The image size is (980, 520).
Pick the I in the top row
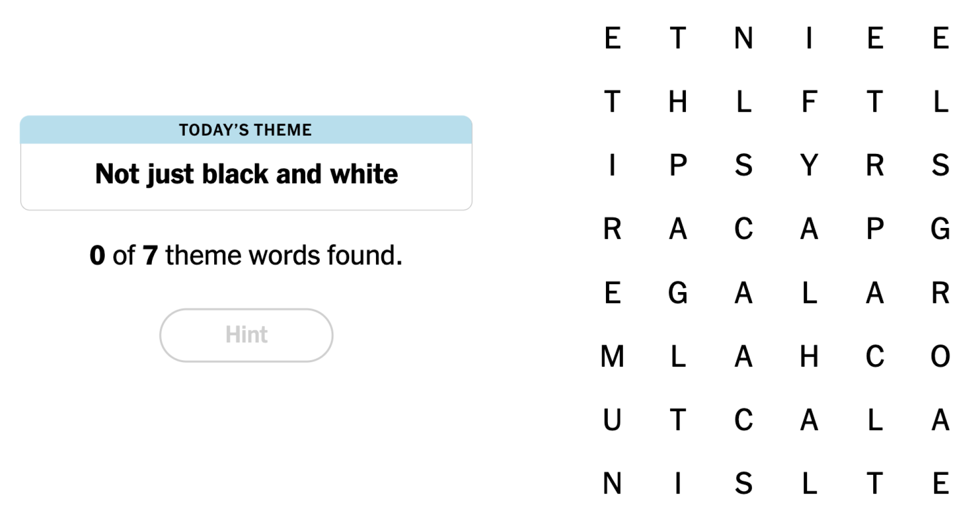click(x=809, y=38)
